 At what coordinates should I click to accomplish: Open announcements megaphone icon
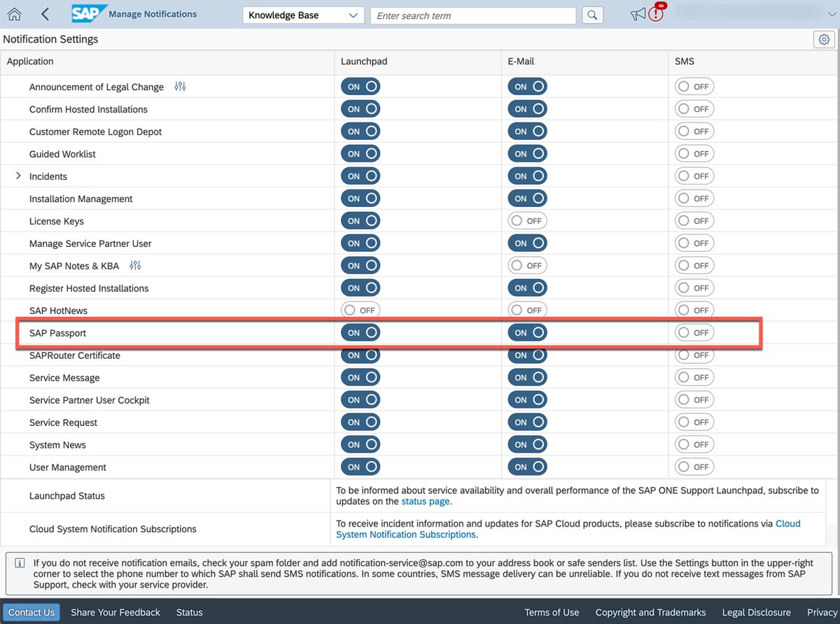(638, 14)
